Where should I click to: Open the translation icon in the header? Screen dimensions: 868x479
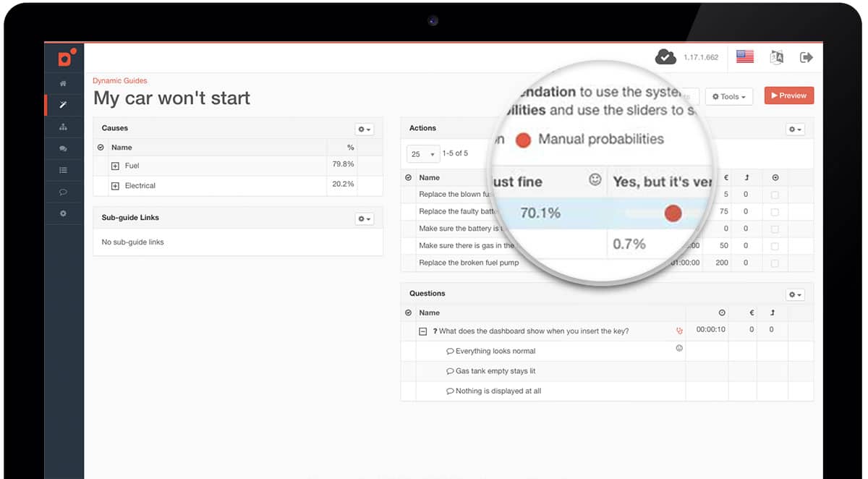click(777, 57)
